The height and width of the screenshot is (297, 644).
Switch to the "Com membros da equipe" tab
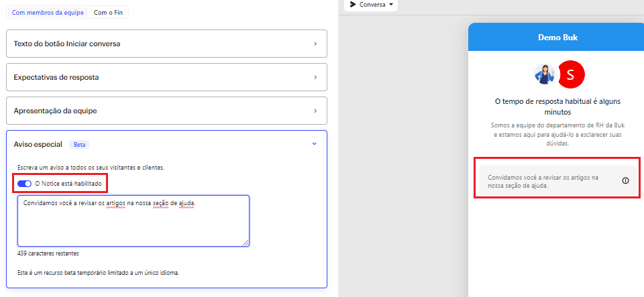pyautogui.click(x=48, y=13)
